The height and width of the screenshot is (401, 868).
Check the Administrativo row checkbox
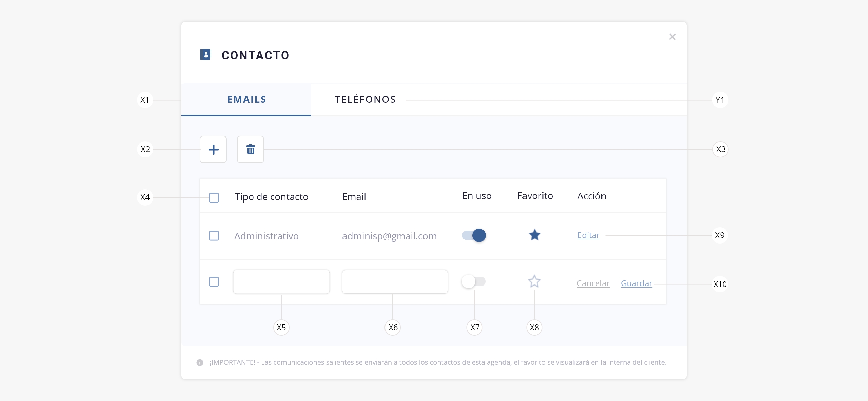tap(214, 236)
